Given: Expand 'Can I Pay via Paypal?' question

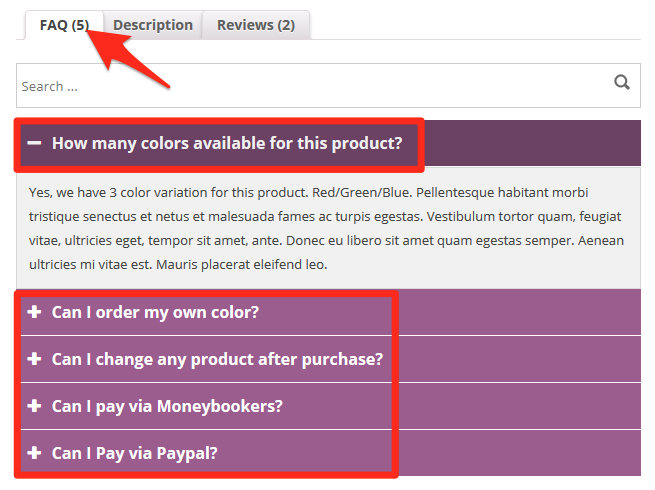Looking at the screenshot, I should (328, 453).
